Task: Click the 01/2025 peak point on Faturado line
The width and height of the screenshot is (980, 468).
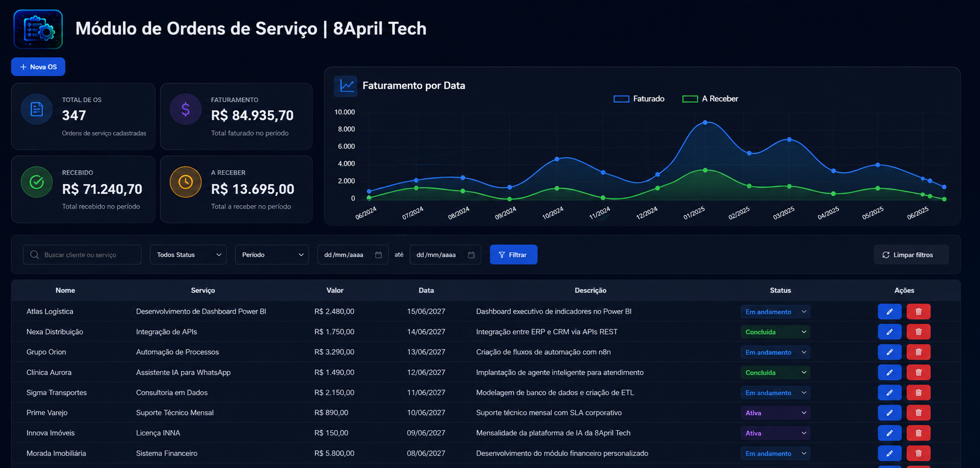Action: [x=705, y=123]
